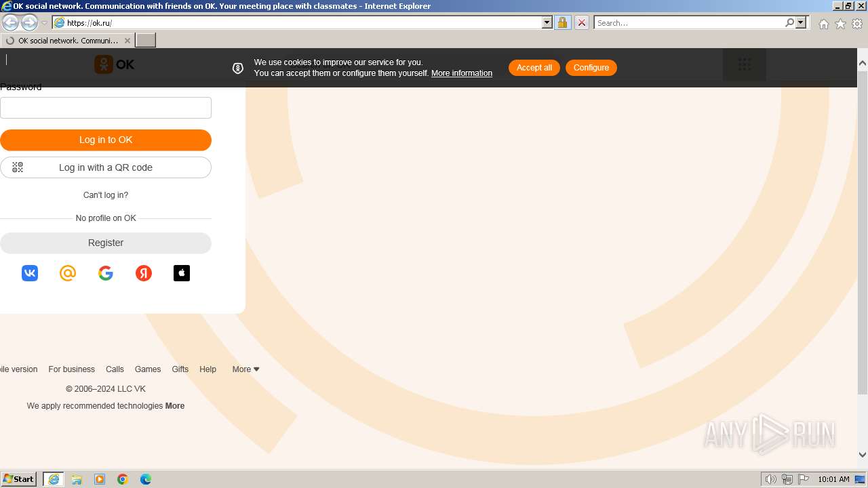Screen dimensions: 868x488
Task: Open For business footer link
Action: pos(71,369)
